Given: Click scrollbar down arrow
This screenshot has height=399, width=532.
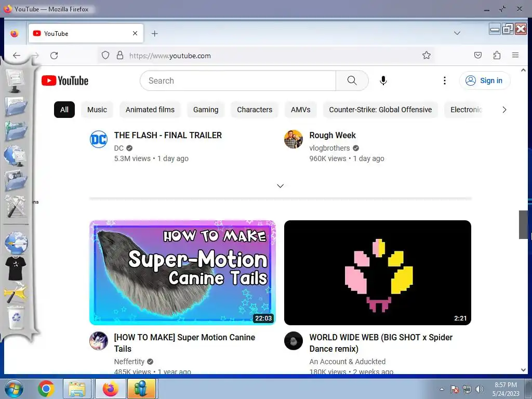Looking at the screenshot, I should pos(523,370).
